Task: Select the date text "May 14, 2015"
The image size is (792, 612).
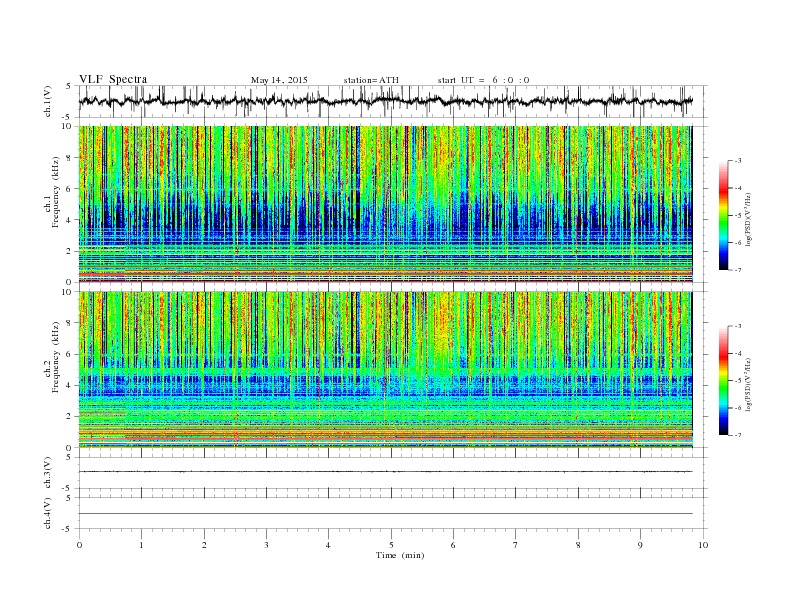Action: click(279, 80)
